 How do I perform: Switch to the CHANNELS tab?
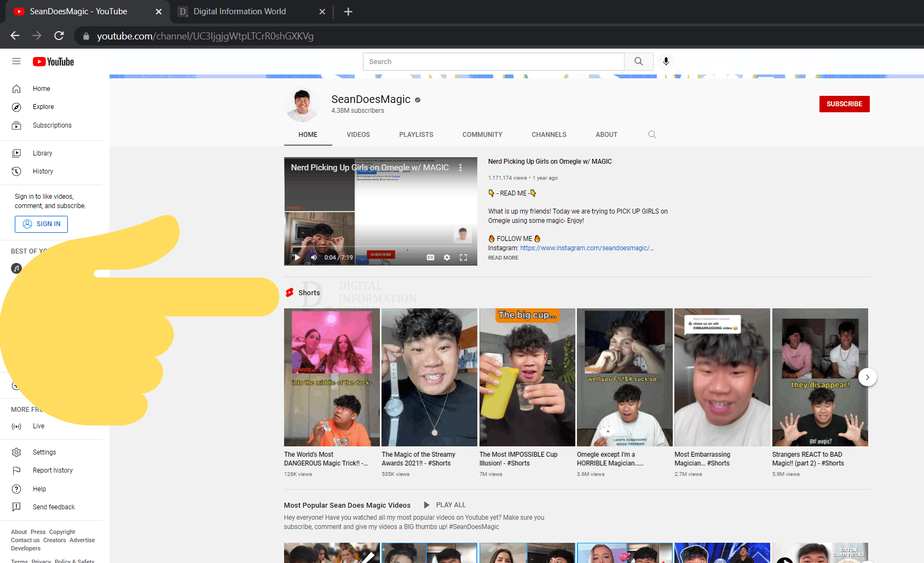click(x=549, y=135)
